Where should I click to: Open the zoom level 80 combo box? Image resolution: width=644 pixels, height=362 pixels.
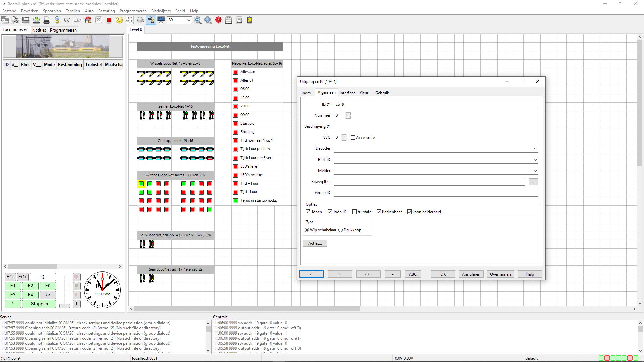(x=189, y=20)
